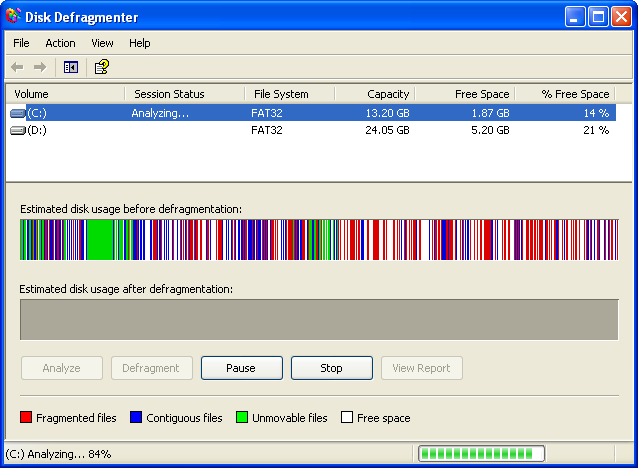Click the Volume column header
638x468 pixels.
click(66, 94)
